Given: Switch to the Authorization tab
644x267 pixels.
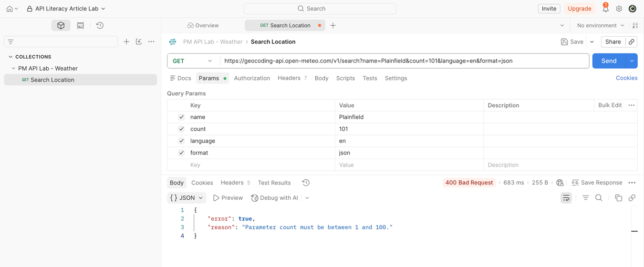Looking at the screenshot, I should (x=252, y=78).
